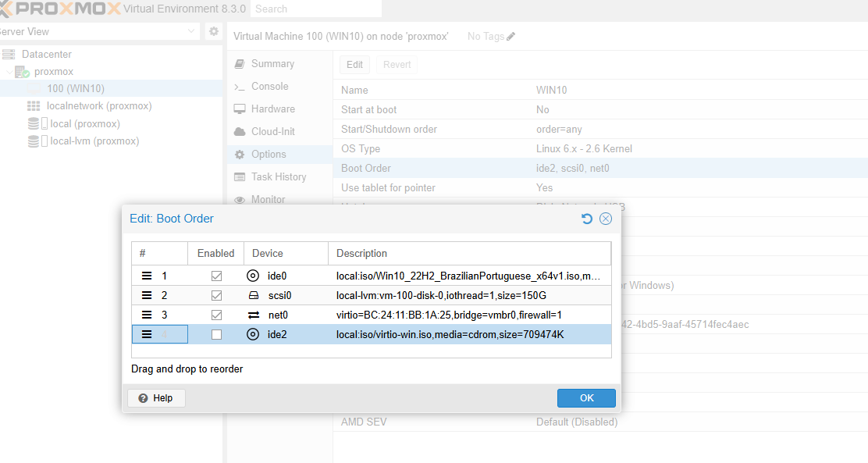Click the Proxmox logo
This screenshot has width=868, height=463.
coord(60,9)
